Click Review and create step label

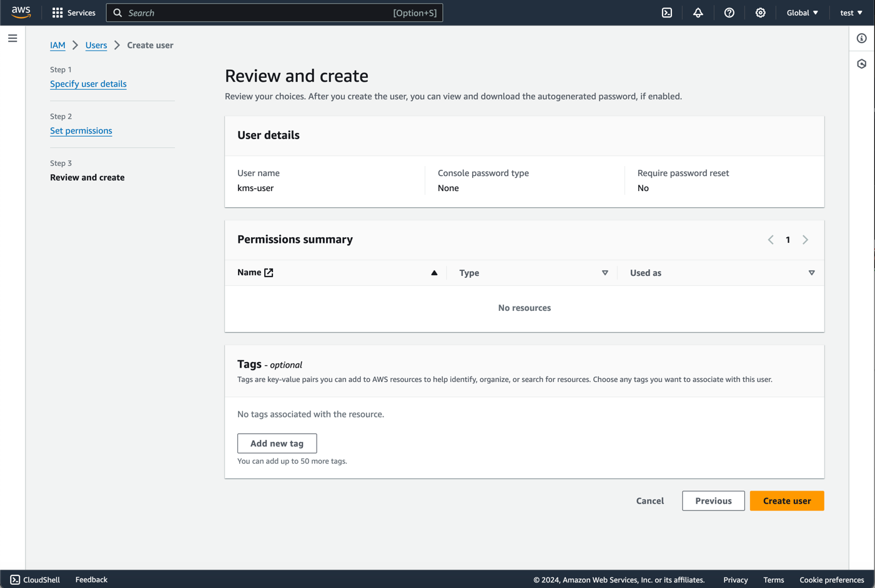tap(87, 177)
